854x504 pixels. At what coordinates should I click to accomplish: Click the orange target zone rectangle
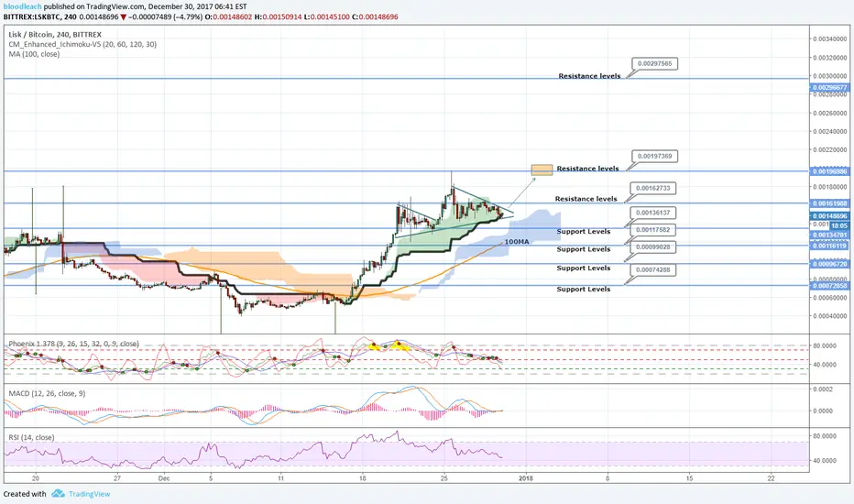pyautogui.click(x=542, y=170)
